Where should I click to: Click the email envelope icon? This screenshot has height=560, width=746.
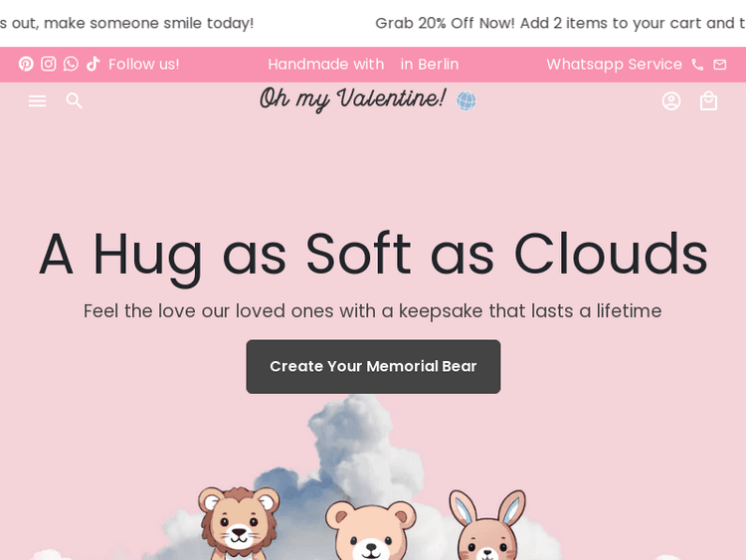coord(720,64)
